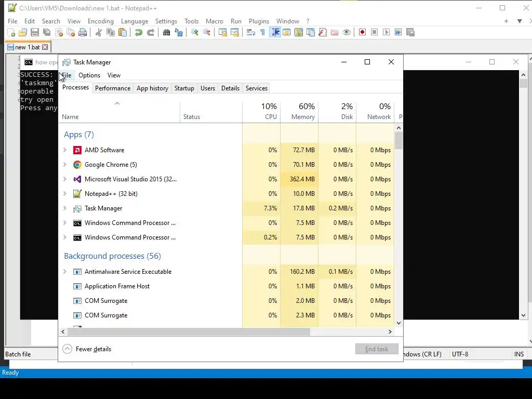Sort processes by the CPU column header
The image size is (532, 399).
click(262, 112)
